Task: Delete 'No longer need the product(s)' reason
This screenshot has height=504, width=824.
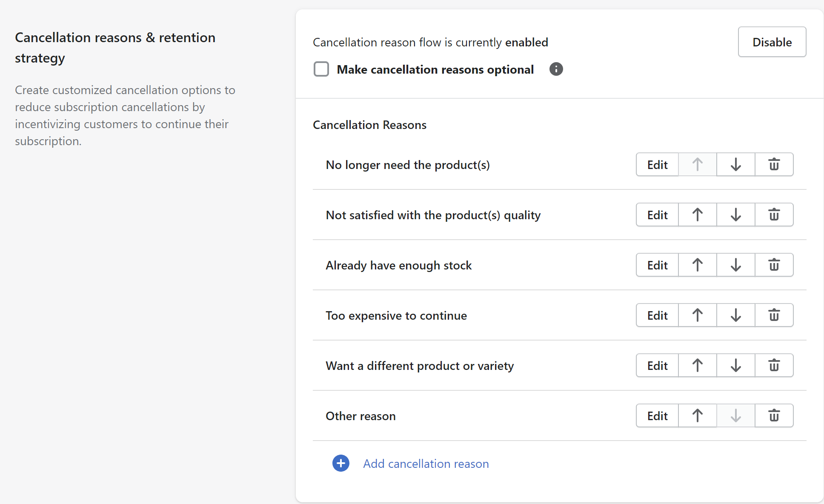Action: coord(774,164)
